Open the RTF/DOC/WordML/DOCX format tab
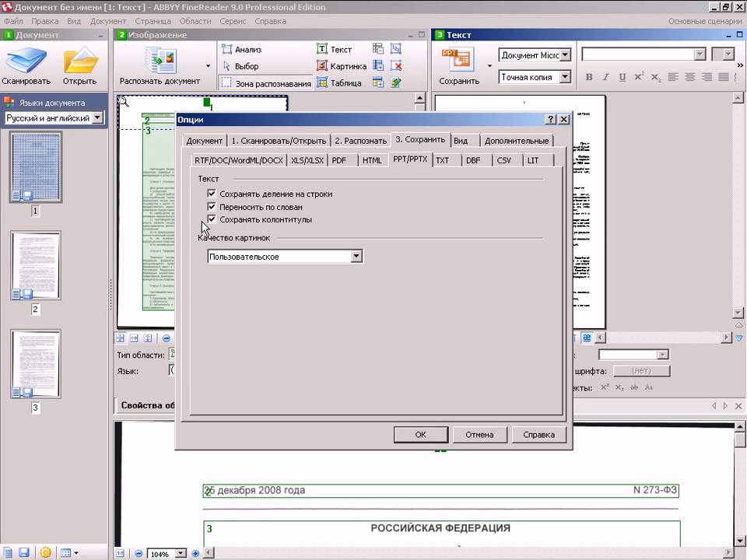Screen dimensions: 747x560 point(239,160)
